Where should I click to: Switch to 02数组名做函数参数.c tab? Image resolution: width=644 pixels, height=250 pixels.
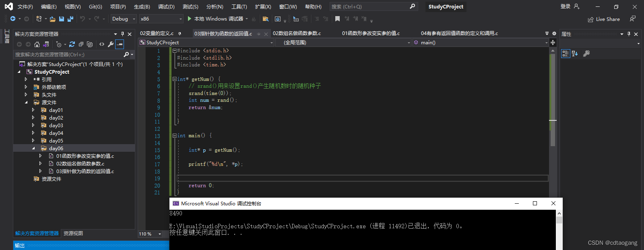(x=297, y=33)
